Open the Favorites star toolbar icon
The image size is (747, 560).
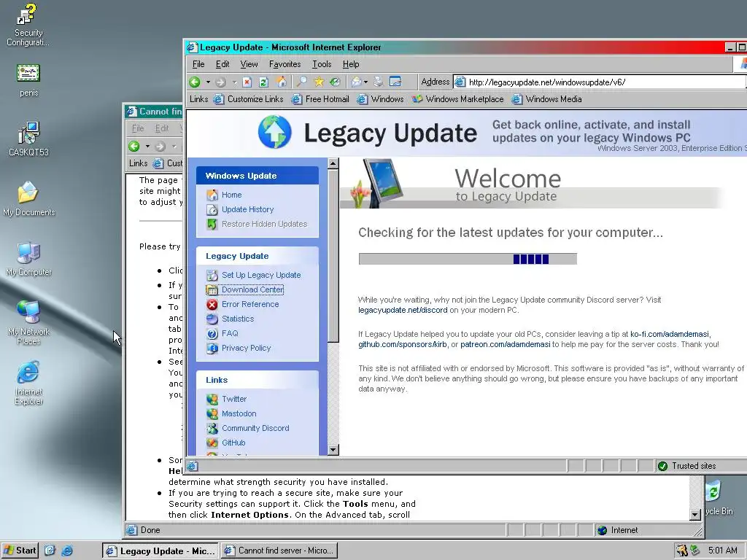(x=319, y=82)
